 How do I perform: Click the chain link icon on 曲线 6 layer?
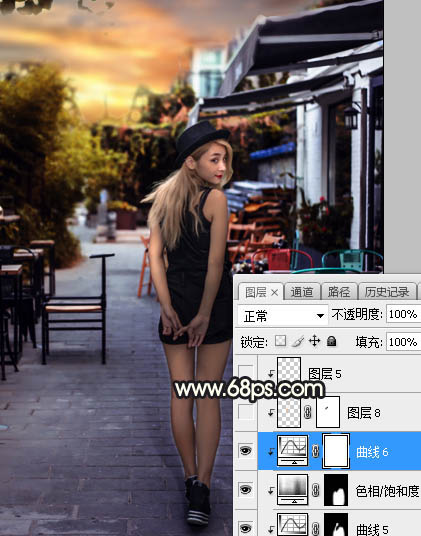pyautogui.click(x=315, y=452)
